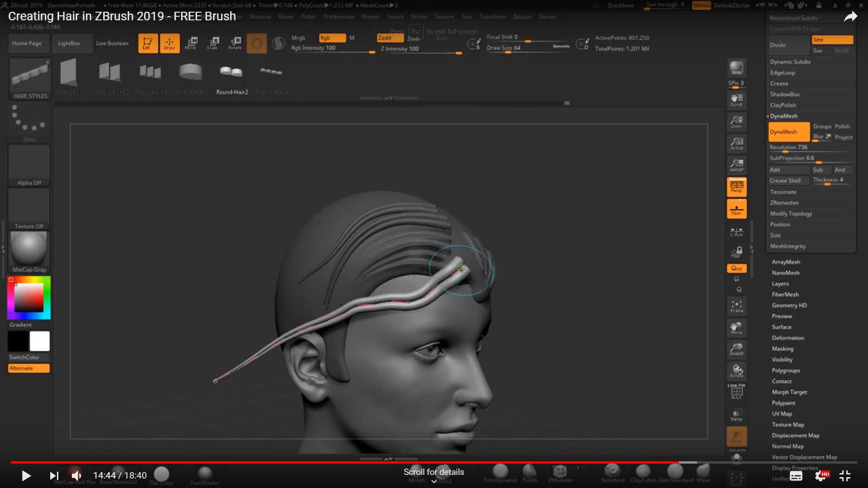Open the Stroke menu

click(419, 17)
